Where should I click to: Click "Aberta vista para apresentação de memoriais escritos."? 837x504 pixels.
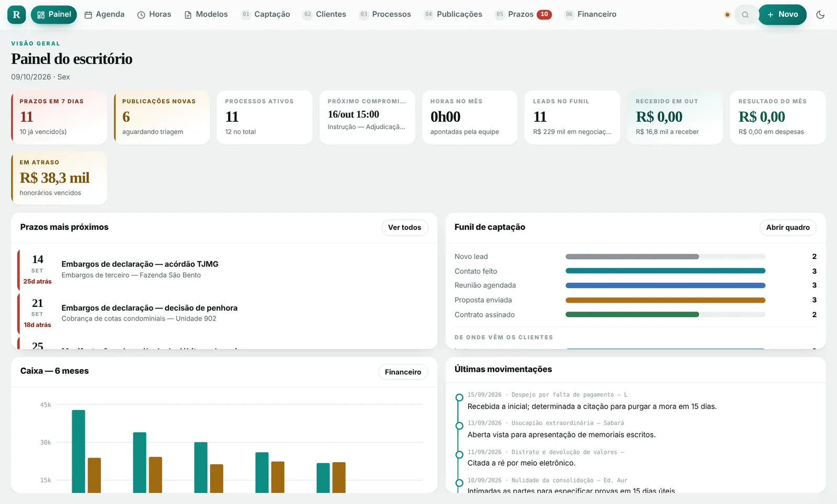561,435
